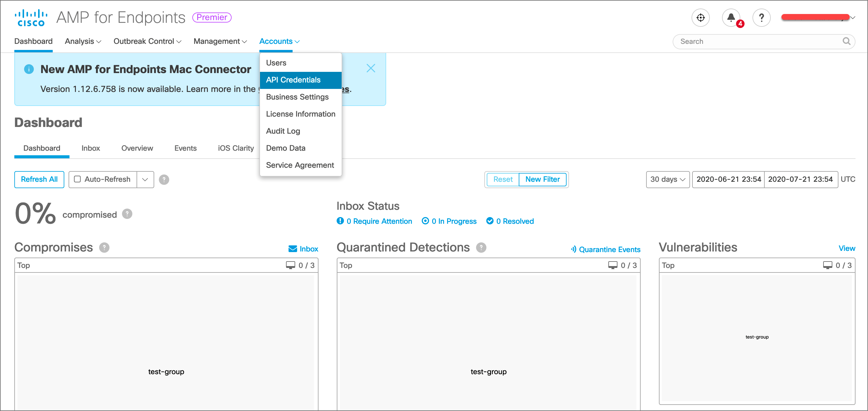
Task: Enable the Auto-Refresh checkbox
Action: [x=77, y=179]
